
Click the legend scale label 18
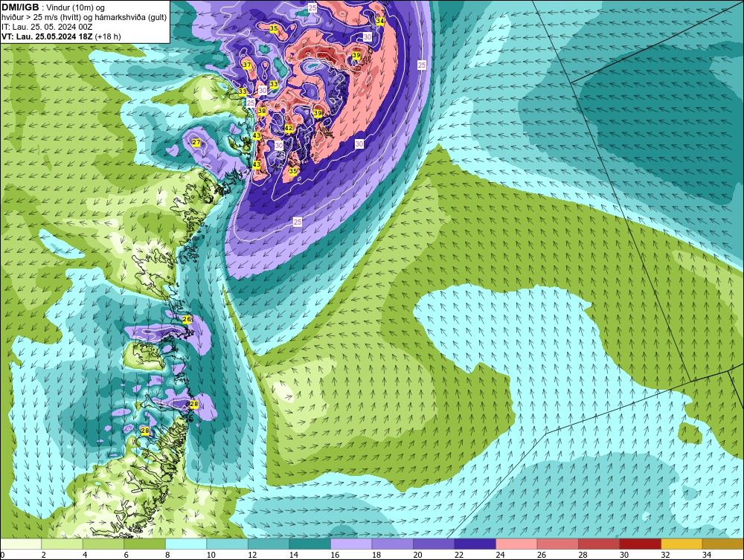[x=376, y=555]
